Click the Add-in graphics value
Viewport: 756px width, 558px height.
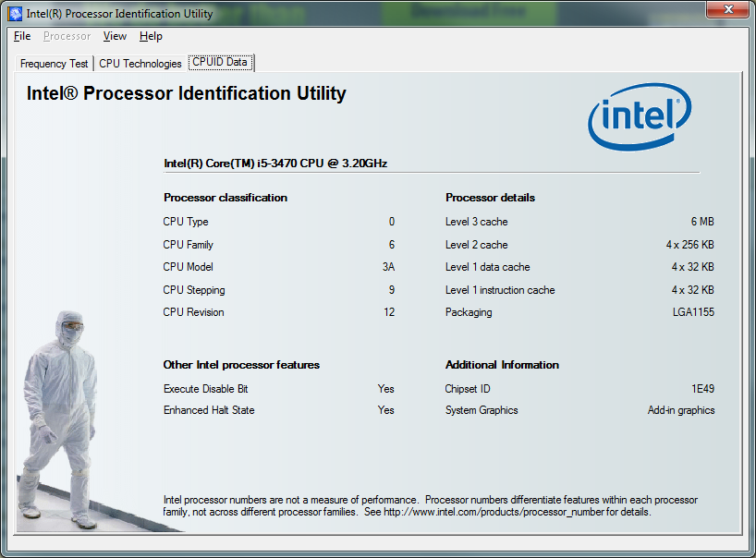pos(681,410)
